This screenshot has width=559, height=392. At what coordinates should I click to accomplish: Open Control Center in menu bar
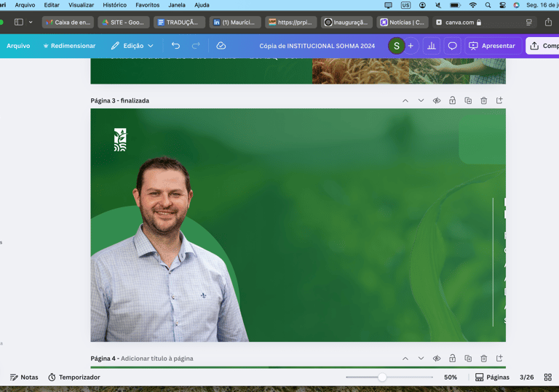[502, 5]
